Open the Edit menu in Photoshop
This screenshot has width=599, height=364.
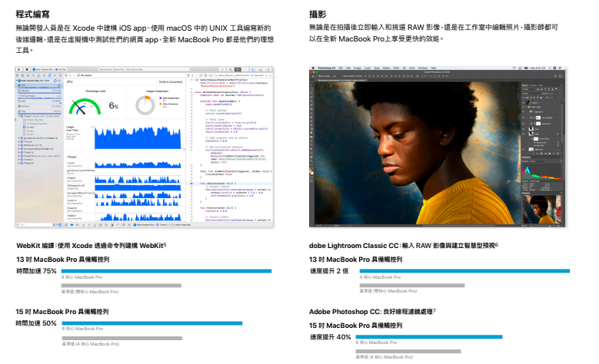[348, 68]
